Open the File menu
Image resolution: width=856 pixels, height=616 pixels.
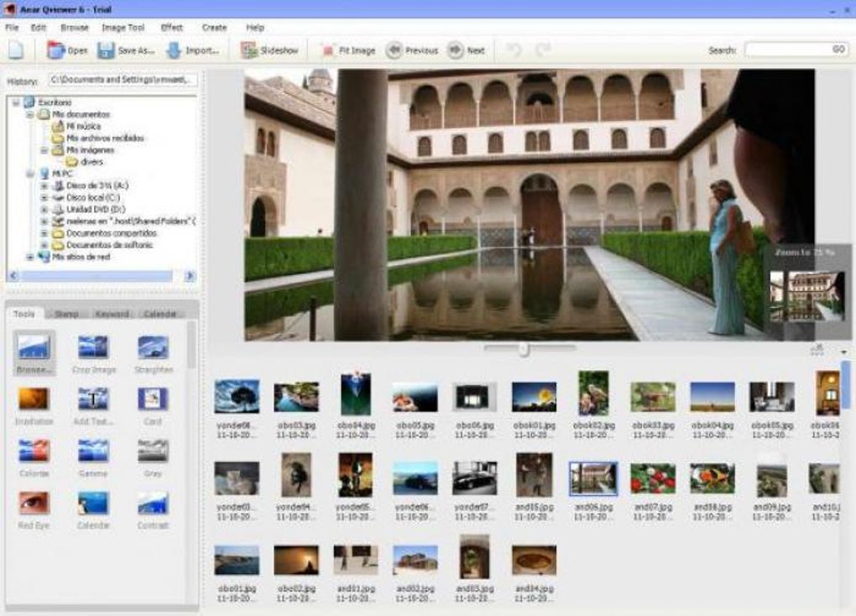(12, 28)
